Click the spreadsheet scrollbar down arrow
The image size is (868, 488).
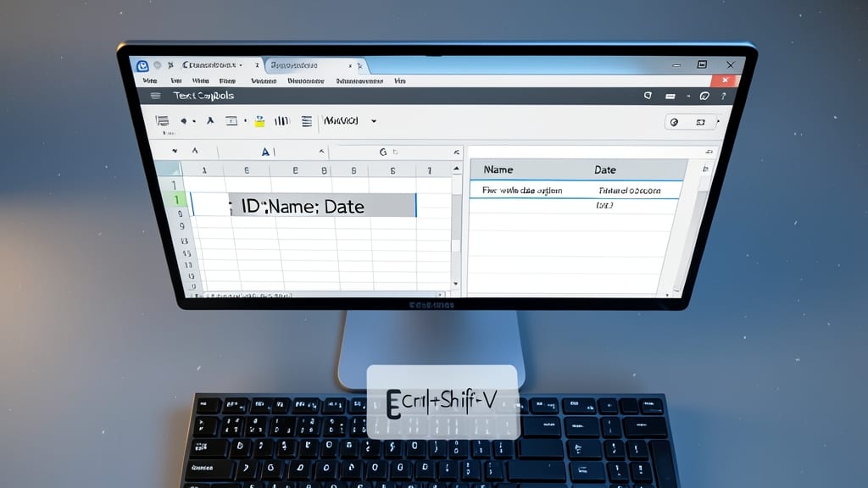tap(455, 284)
